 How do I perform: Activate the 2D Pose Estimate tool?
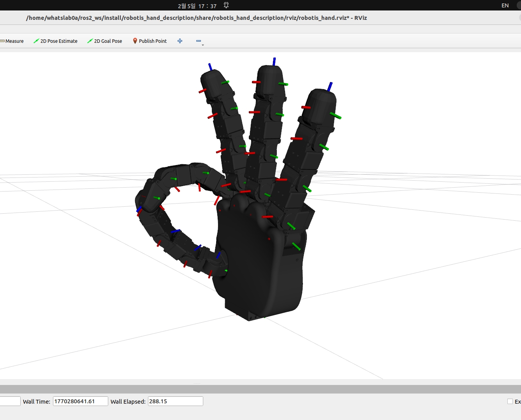(x=55, y=41)
